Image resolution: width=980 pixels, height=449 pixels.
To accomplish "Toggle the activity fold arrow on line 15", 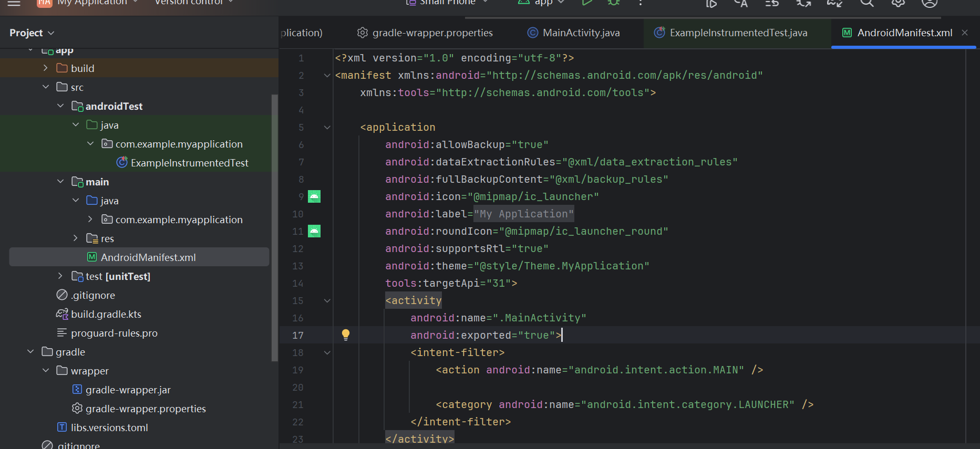I will (327, 300).
